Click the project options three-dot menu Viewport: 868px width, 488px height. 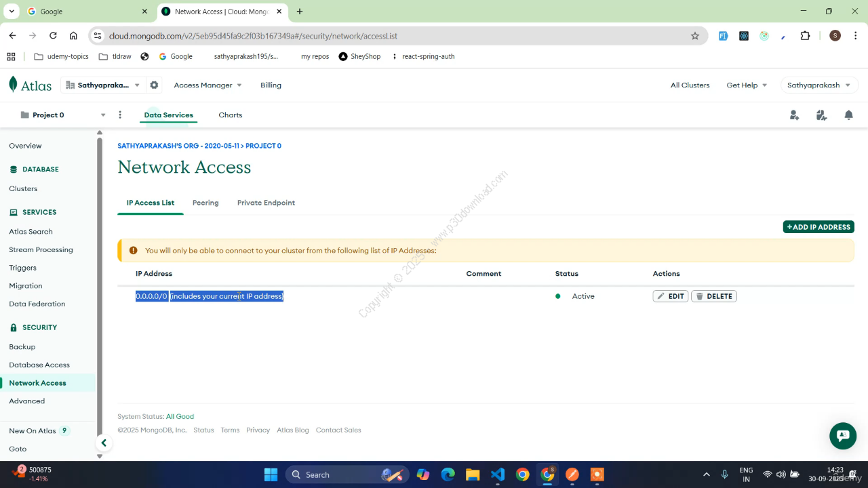coord(120,115)
